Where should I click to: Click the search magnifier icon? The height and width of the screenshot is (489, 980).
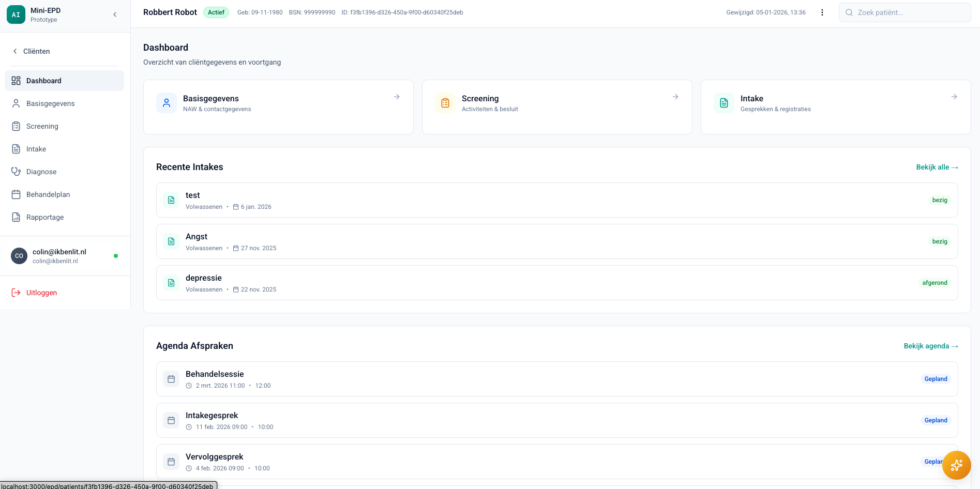(x=849, y=12)
